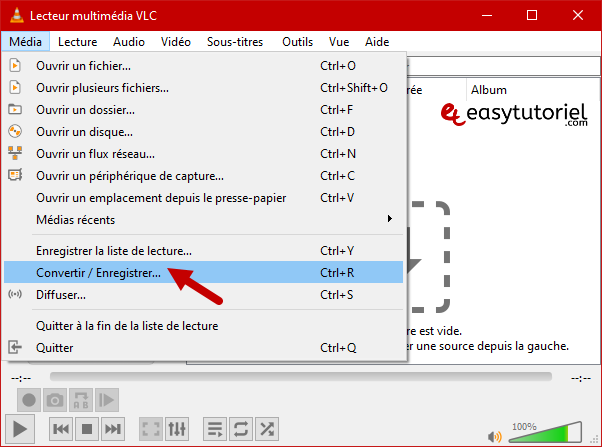Click the playback seek bar

pyautogui.click(x=301, y=377)
